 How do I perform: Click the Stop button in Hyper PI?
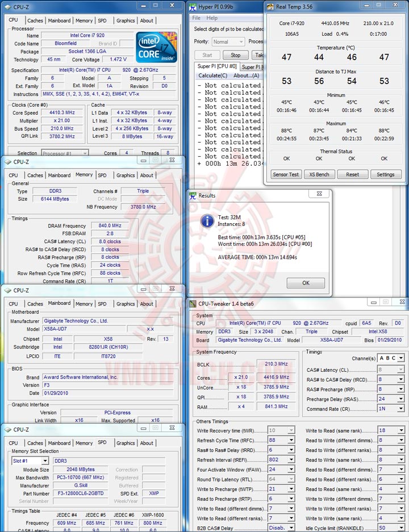[236, 55]
